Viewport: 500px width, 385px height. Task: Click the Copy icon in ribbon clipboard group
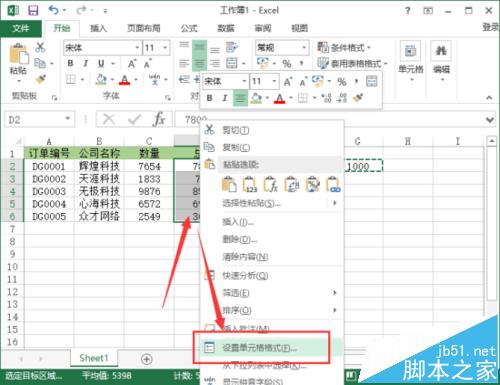click(40, 63)
